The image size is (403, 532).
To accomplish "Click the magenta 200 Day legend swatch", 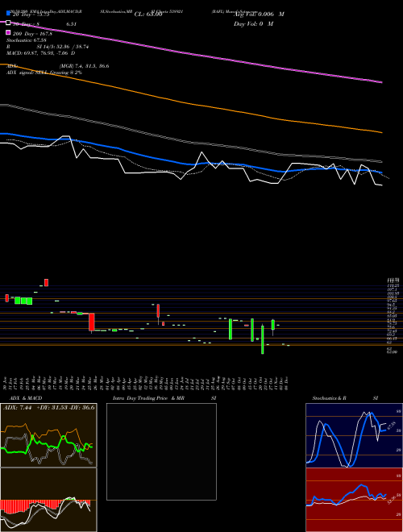I will pos(9,32).
